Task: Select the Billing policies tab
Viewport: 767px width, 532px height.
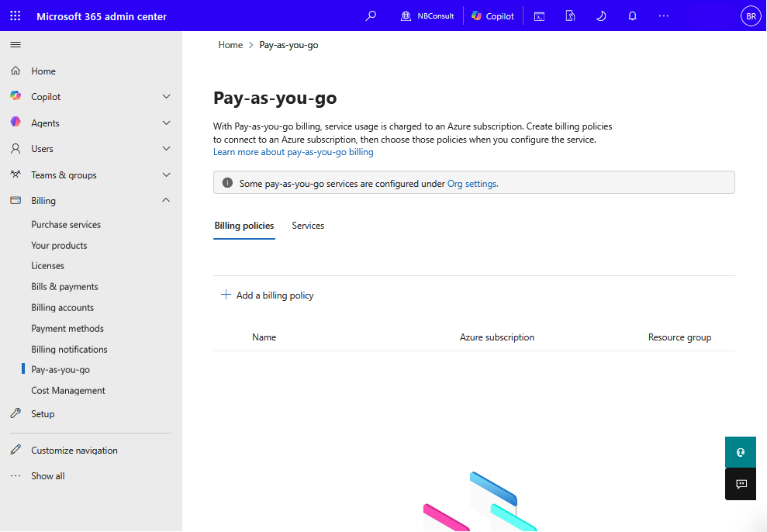Action: (244, 226)
